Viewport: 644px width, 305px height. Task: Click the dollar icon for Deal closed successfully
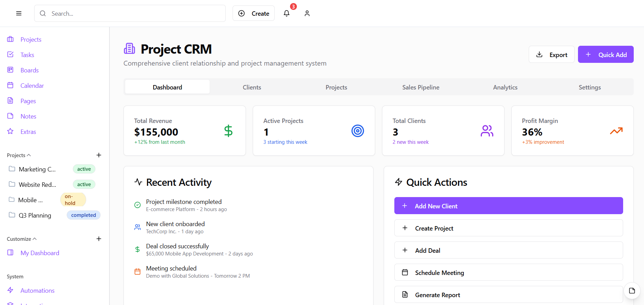(137, 249)
